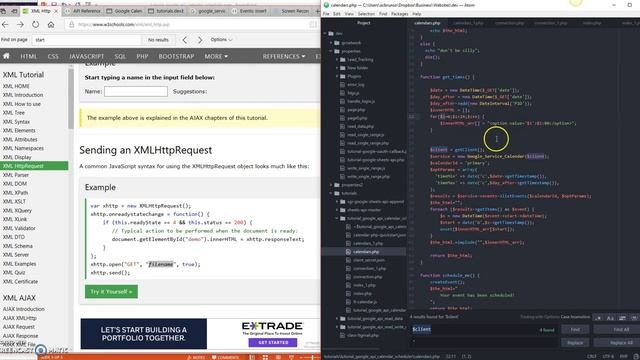Open a new browser tab

pos(317,11)
